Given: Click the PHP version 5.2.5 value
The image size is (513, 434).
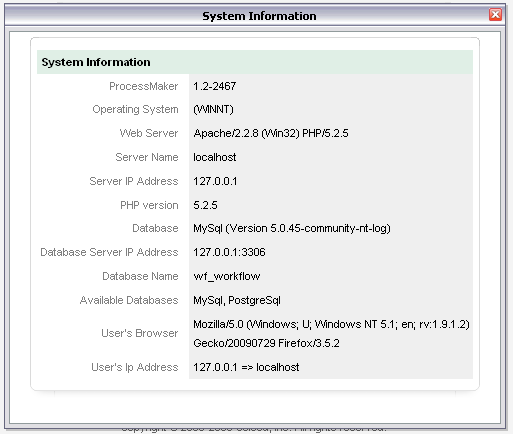Looking at the screenshot, I should point(205,205).
